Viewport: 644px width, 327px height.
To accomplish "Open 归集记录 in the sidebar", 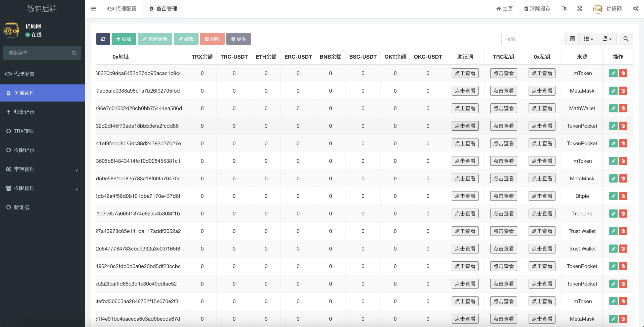I will [24, 112].
